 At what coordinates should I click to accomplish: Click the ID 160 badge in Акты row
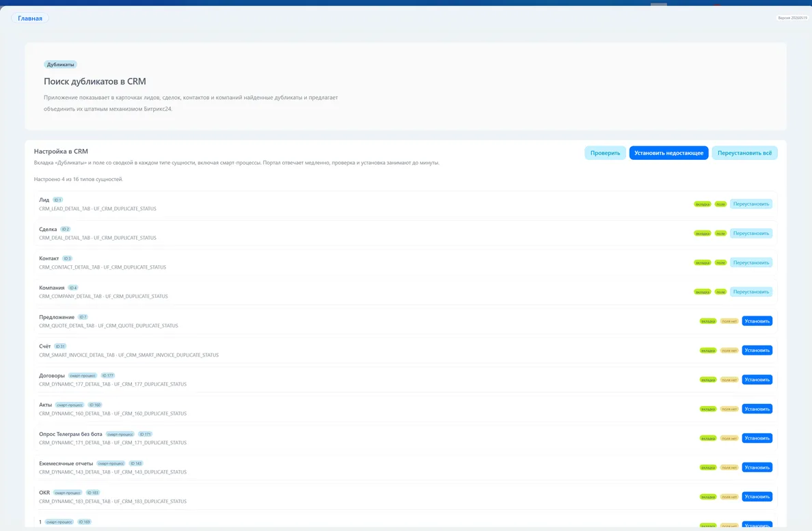tap(94, 405)
